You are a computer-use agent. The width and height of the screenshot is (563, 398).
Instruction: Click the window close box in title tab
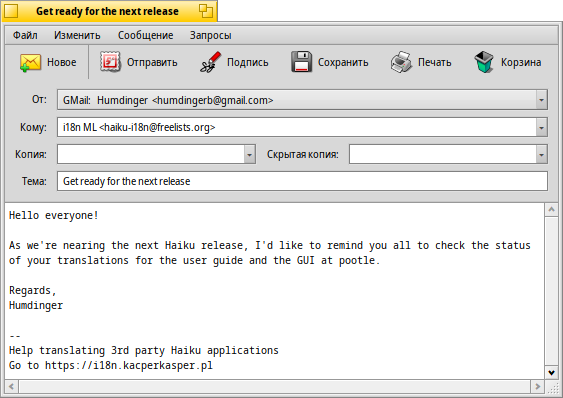click(x=11, y=11)
